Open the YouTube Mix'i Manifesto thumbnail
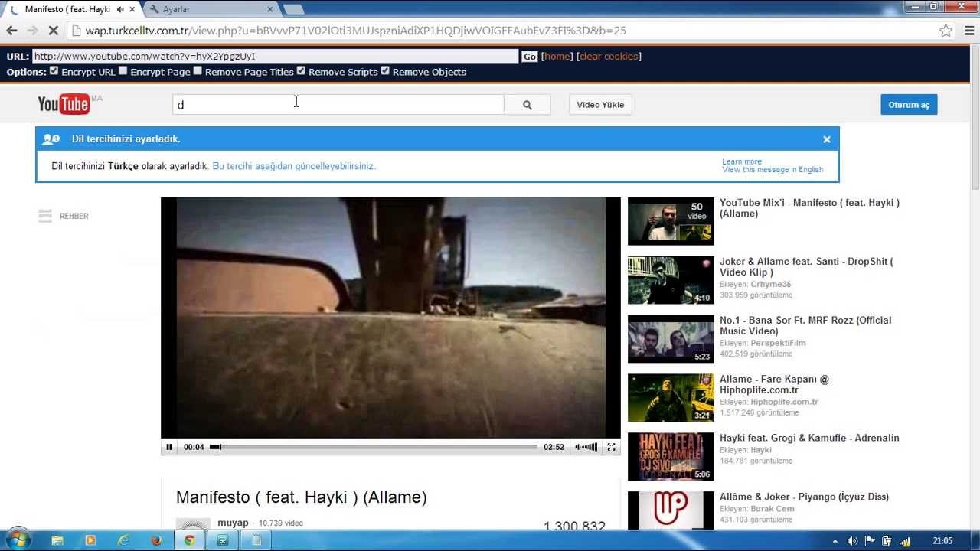 tap(671, 221)
